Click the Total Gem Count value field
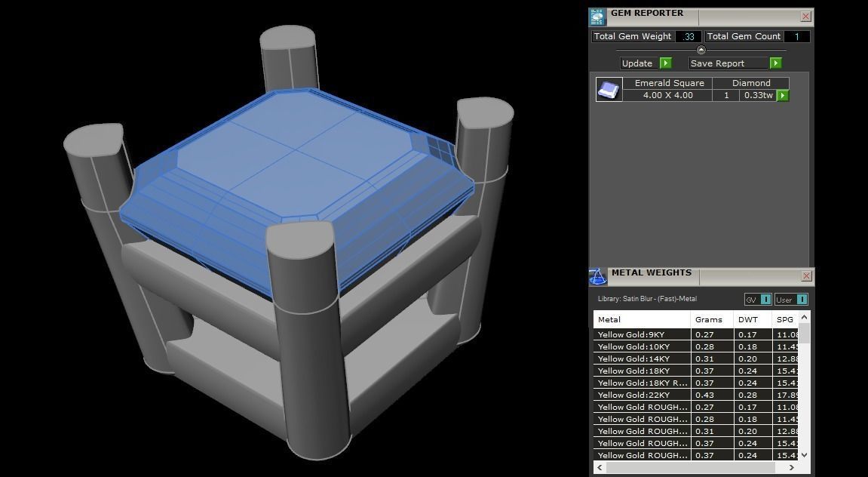 click(x=797, y=36)
